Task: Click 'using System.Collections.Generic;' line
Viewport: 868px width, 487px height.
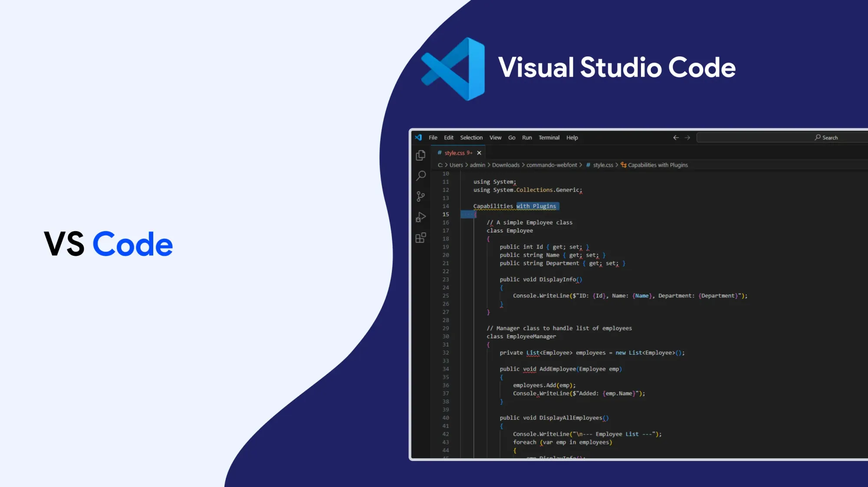Action: (x=528, y=190)
